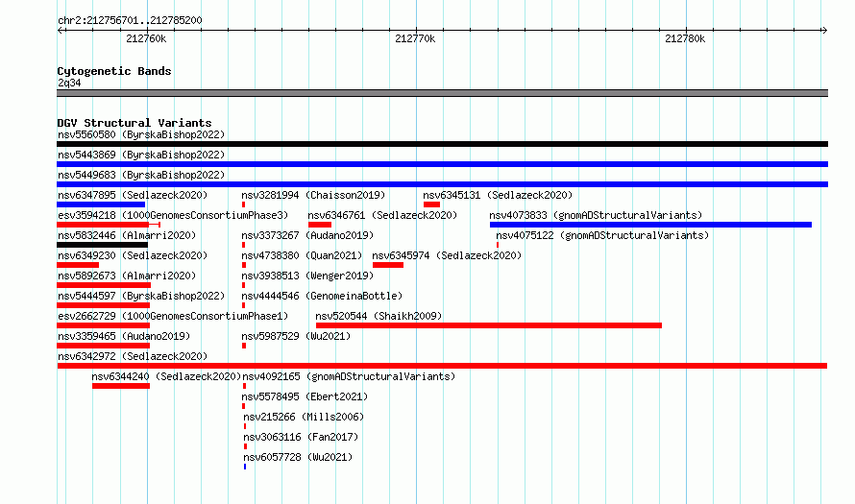Viewport: 855px width, 504px height.
Task: Select the blue bar under nsv4073833
Action: point(650,225)
